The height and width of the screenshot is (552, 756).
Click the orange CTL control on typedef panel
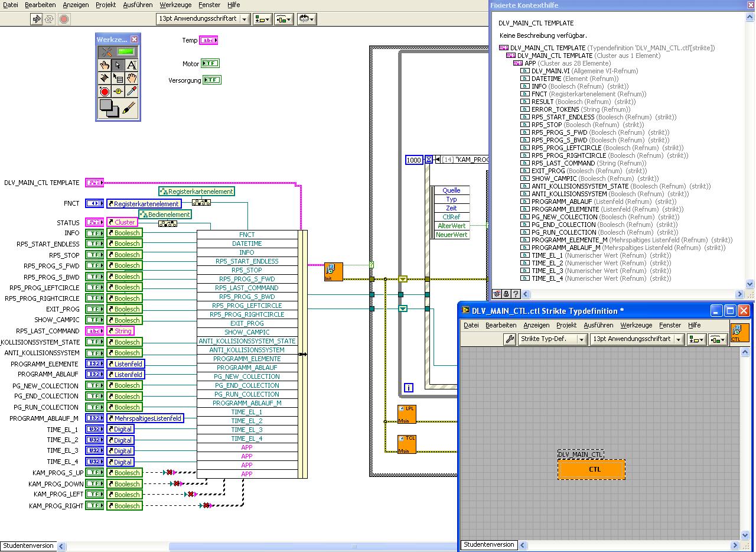point(591,469)
